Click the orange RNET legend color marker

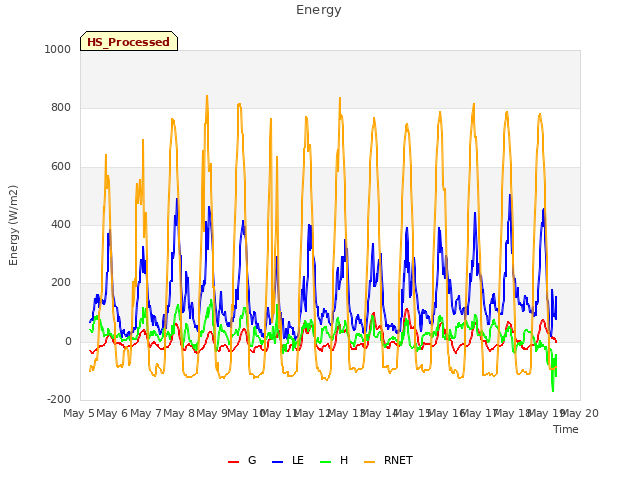369,462
